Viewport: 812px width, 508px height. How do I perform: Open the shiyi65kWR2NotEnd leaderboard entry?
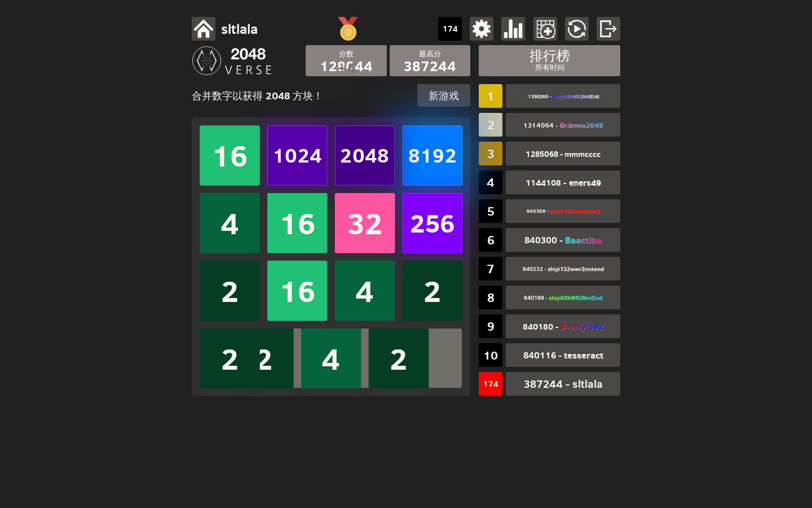[x=563, y=297]
